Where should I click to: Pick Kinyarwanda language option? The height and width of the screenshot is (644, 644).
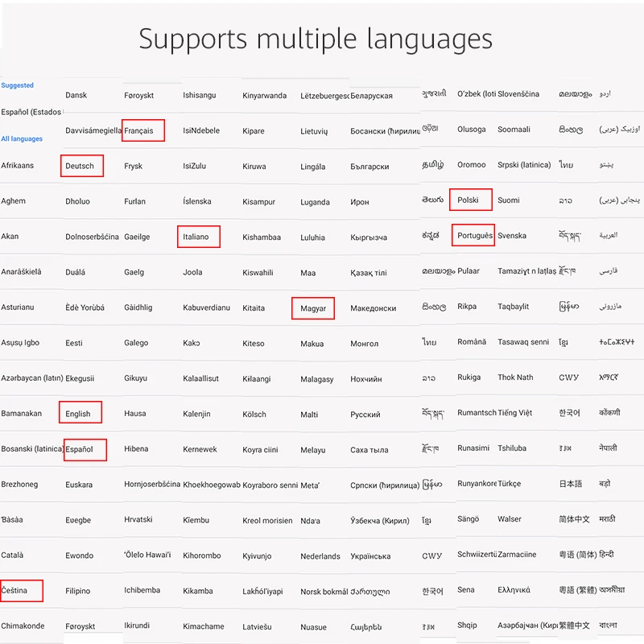[x=265, y=96]
